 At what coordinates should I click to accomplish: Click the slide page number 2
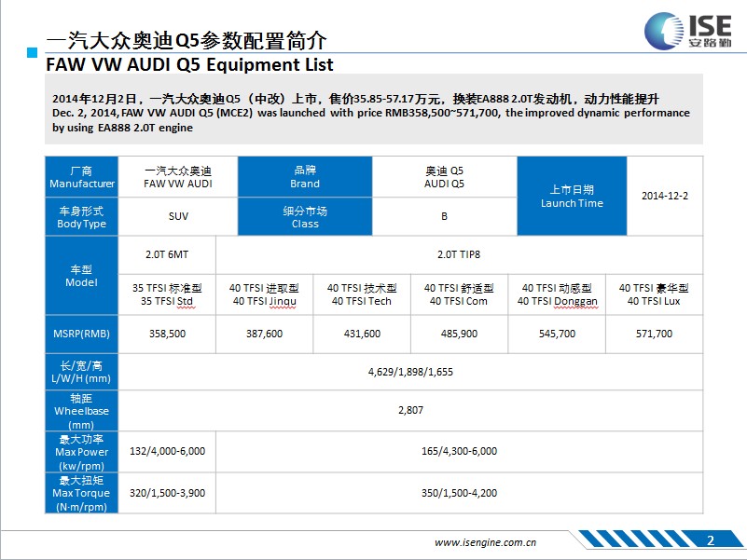click(x=711, y=540)
